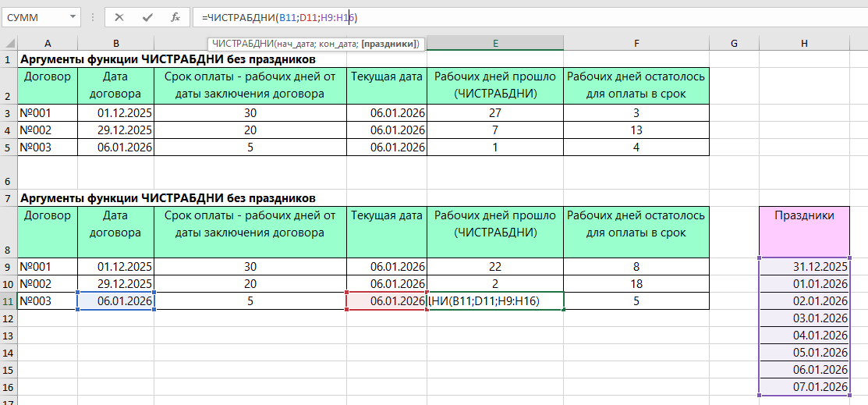
Task: Click the Праздники header cell H8
Action: (804, 232)
